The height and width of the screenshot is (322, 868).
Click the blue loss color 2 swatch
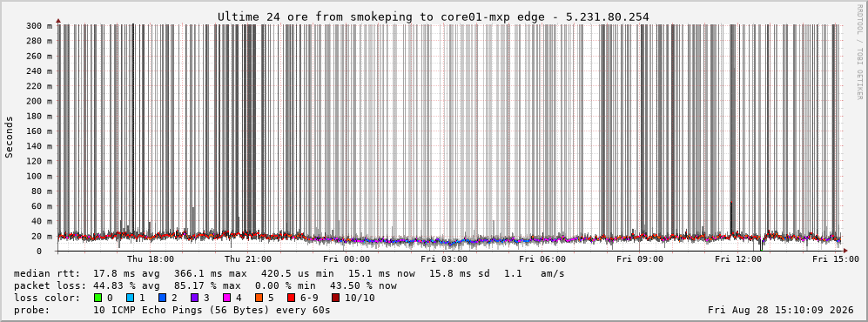162,299
